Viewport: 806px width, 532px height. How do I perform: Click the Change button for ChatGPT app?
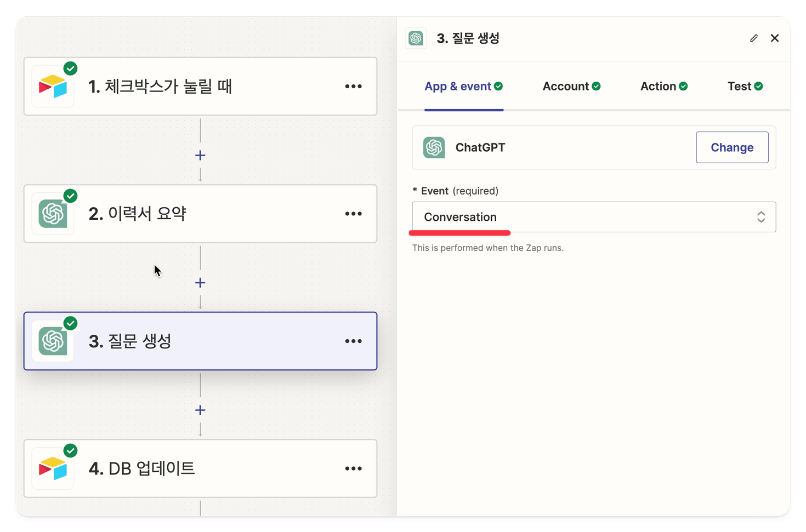[x=731, y=147]
